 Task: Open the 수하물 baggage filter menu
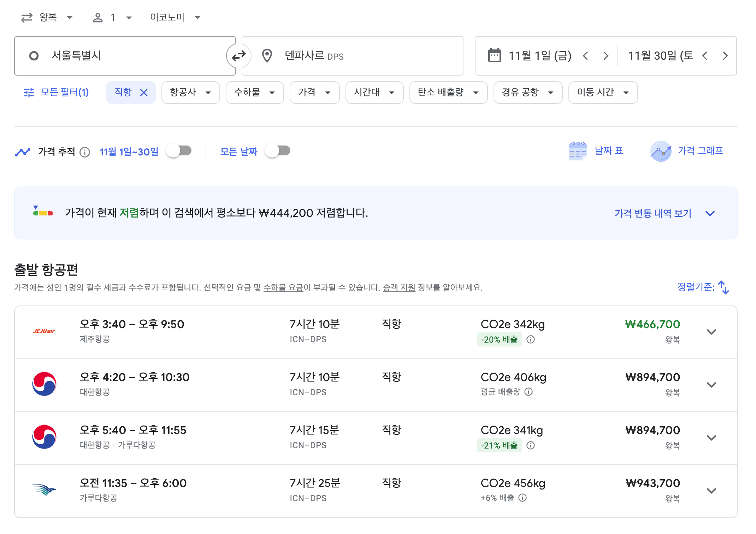point(254,93)
